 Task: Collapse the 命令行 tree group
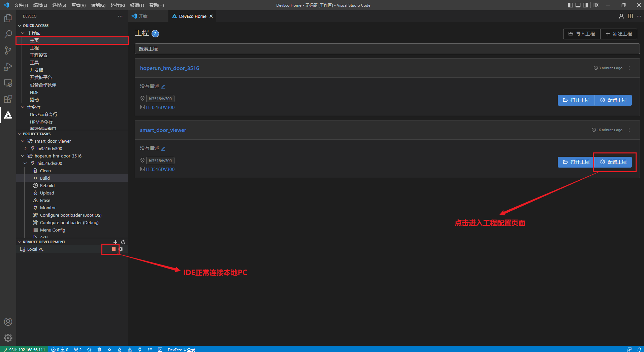tap(23, 107)
